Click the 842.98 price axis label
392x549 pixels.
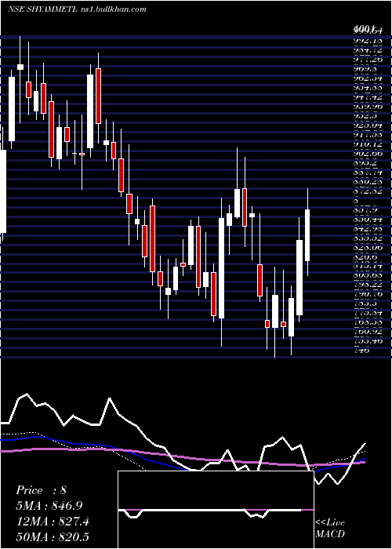[368, 229]
